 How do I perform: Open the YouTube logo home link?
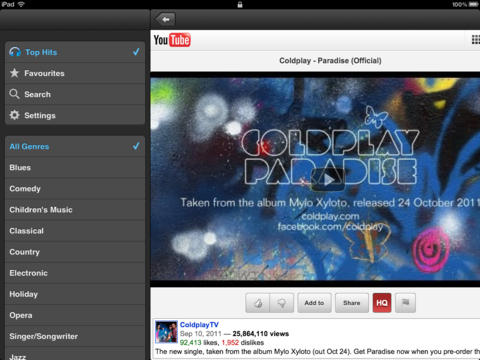tap(172, 40)
